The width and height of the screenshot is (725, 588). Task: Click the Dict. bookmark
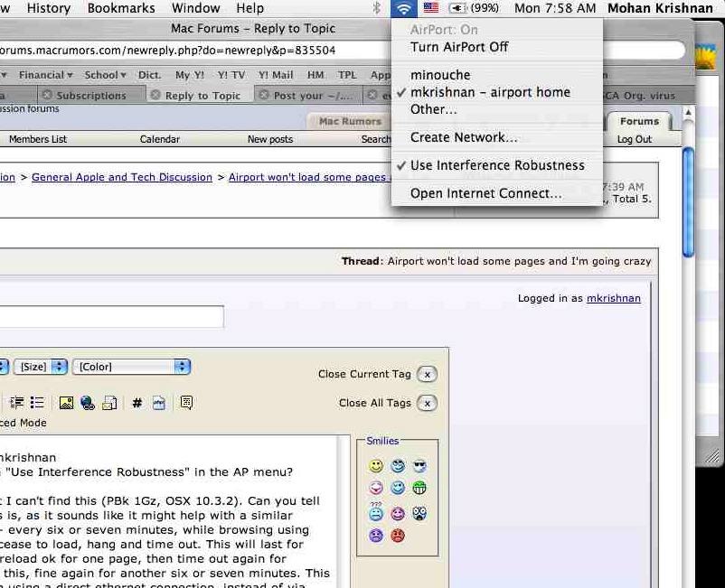[x=149, y=75]
